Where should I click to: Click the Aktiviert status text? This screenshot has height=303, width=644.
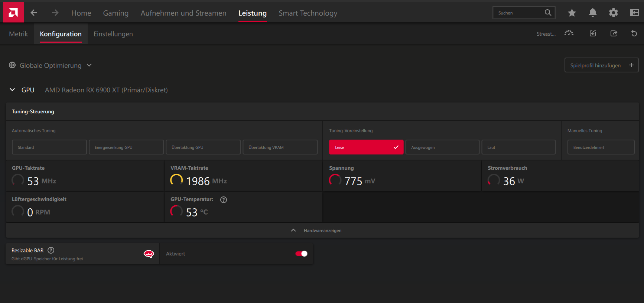(x=175, y=254)
